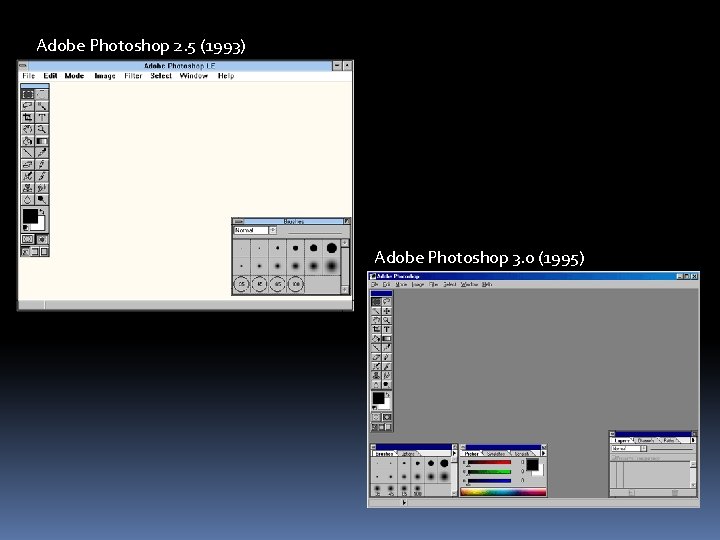
Task: Pick the Line tool in Photoshop 2.5
Action: pyautogui.click(x=28, y=152)
